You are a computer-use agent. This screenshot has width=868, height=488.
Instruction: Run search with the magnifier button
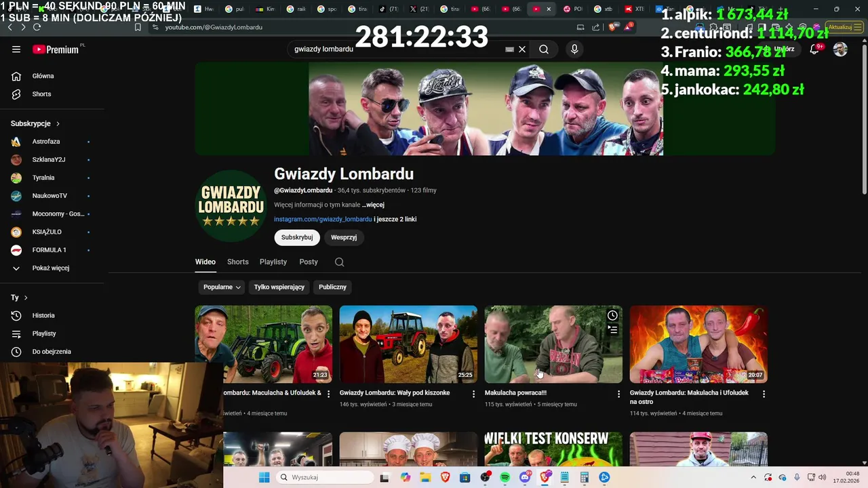544,49
